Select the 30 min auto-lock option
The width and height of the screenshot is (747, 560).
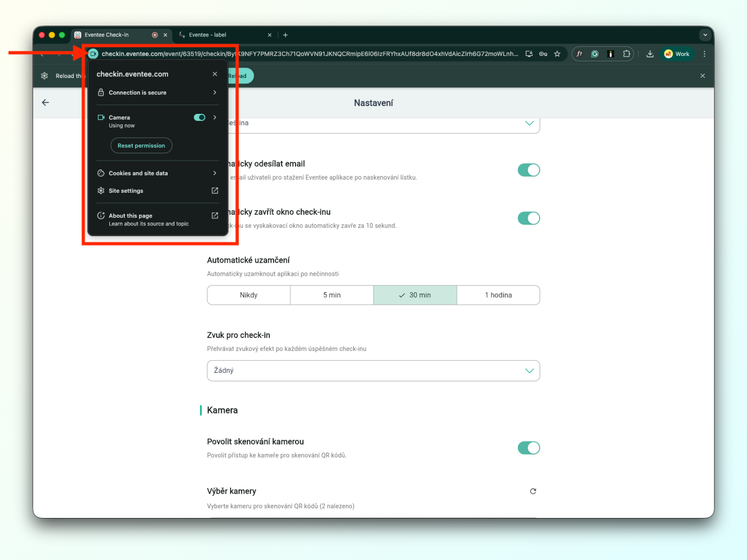coord(415,295)
